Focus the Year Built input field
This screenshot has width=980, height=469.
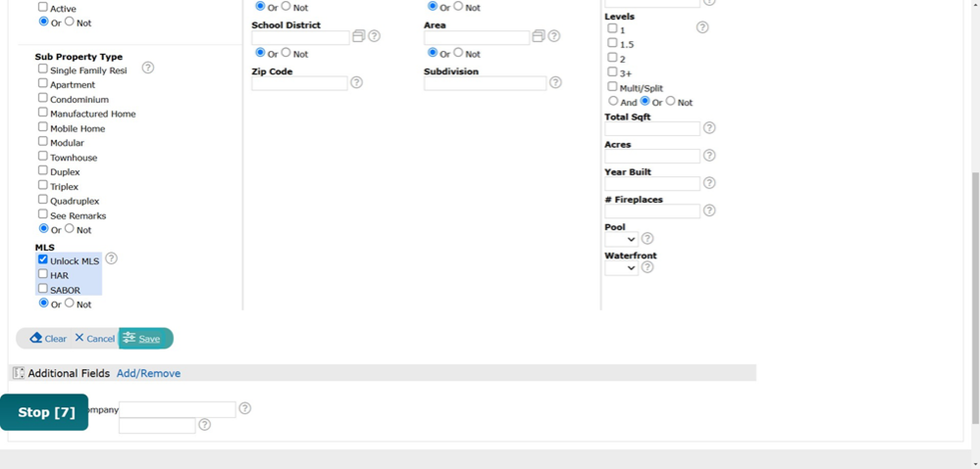(652, 183)
